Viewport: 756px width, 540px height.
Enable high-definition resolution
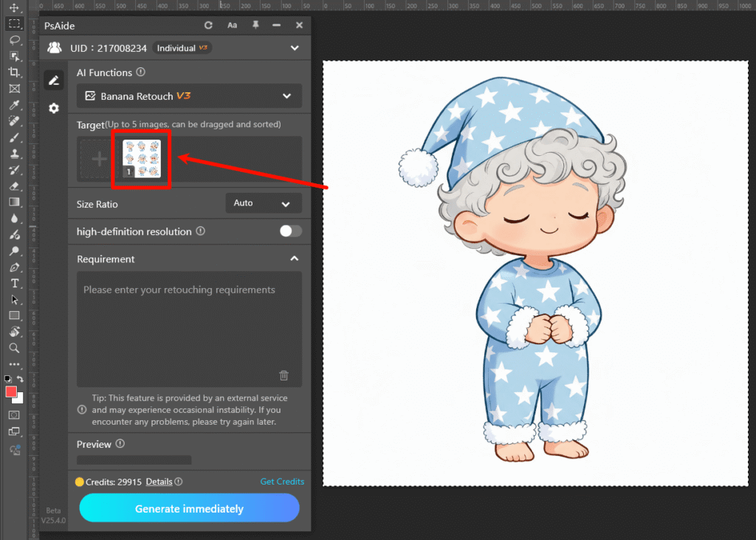point(290,230)
